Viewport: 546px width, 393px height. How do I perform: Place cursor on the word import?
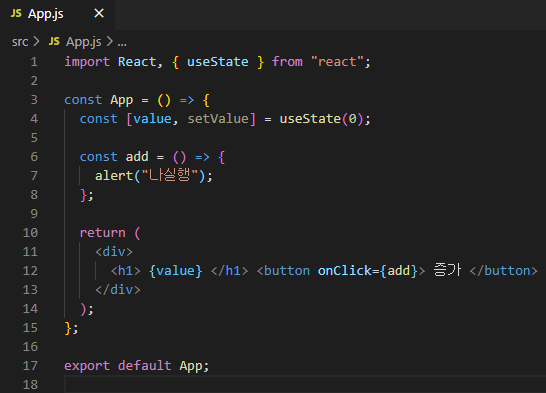coord(87,62)
